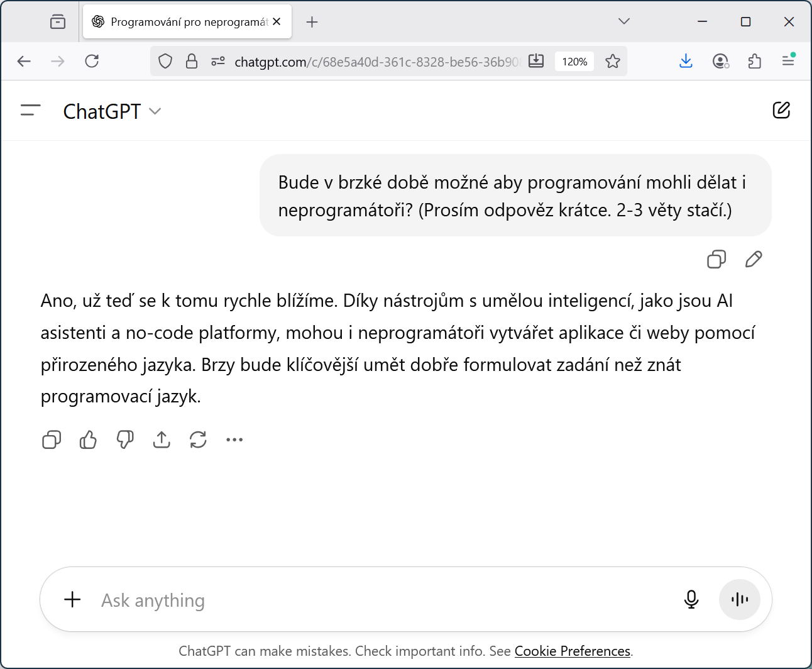Open more actions for the response
This screenshot has height=669, width=812.
(x=234, y=440)
